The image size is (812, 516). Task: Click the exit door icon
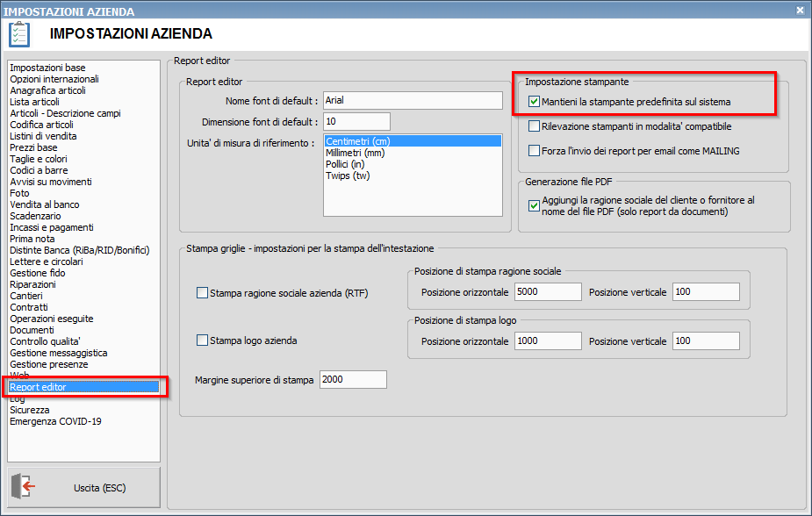pyautogui.click(x=24, y=486)
